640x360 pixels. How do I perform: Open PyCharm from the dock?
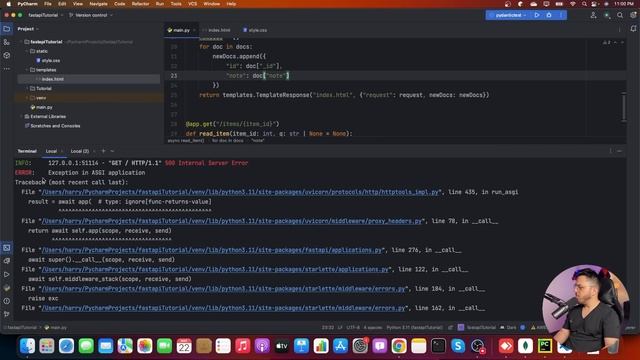tap(545, 346)
